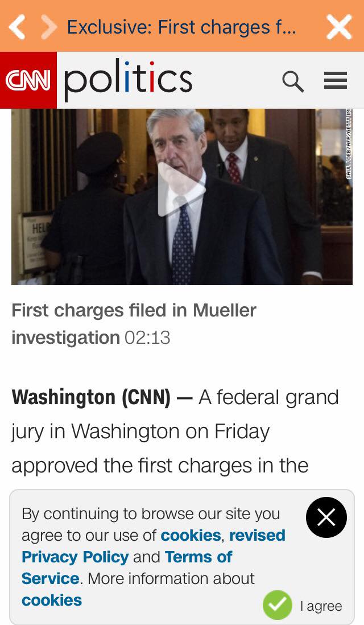Open the last "cookies" link after "information about"
Screen dimensions: 364x625
tap(52, 600)
